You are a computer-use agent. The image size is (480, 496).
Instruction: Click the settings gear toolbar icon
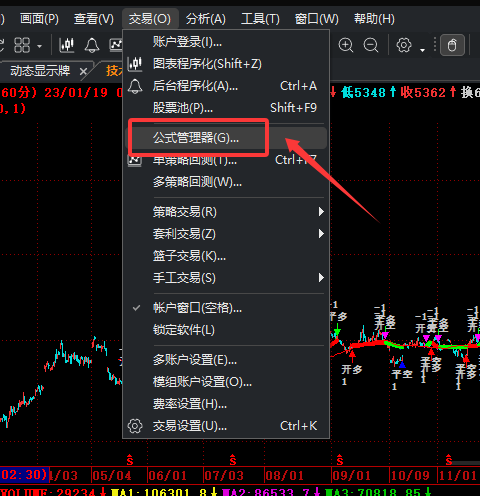pos(404,45)
